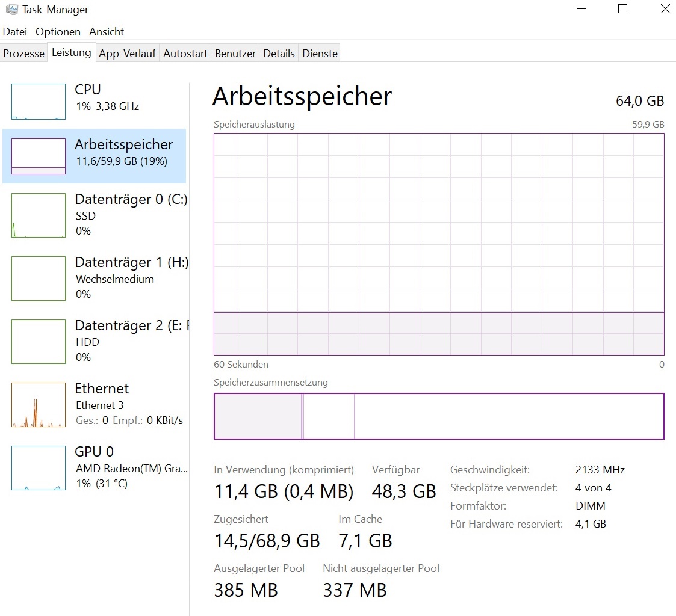Switch to the Dienste tab
The image size is (676, 616).
coord(320,54)
